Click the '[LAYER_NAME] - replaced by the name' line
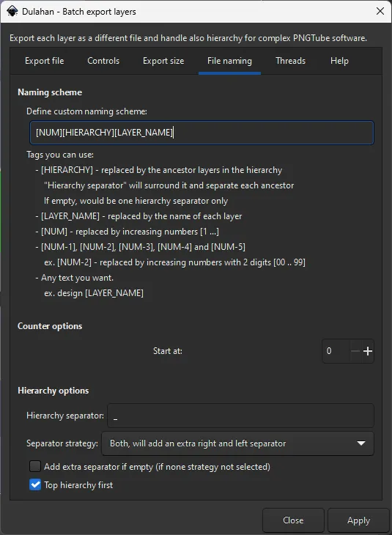Viewport: 392px width, 535px height. pyautogui.click(x=138, y=216)
